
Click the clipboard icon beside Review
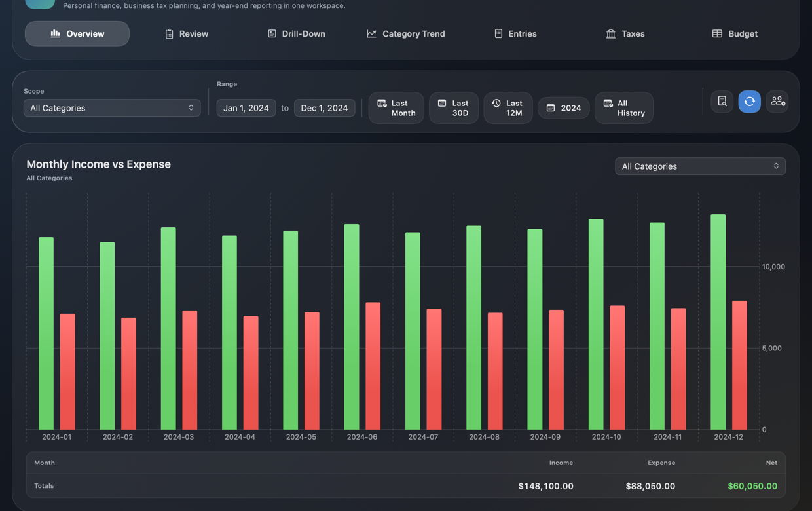[169, 34]
